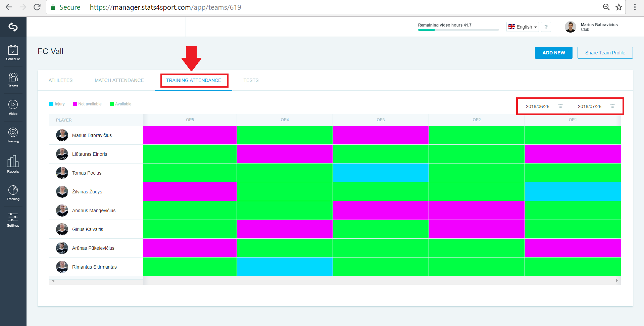644x326 pixels.
Task: Click horizontal scrollbar left arrow
Action: (x=53, y=280)
